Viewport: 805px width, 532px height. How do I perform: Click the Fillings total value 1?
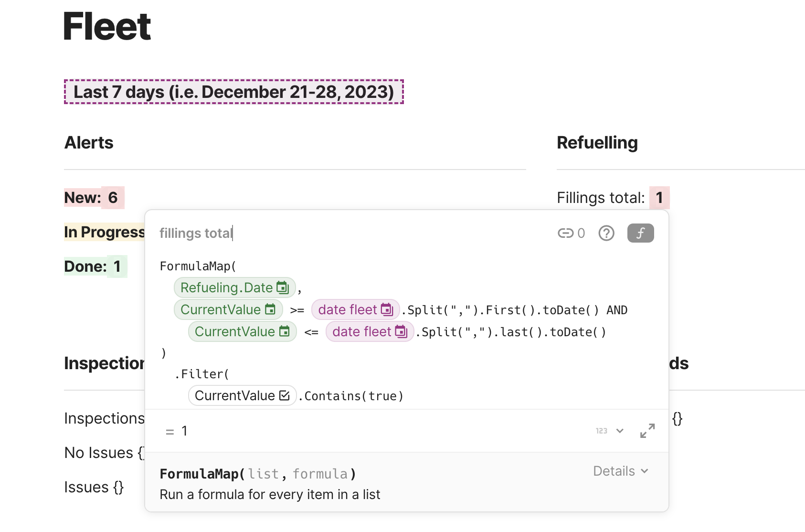659,198
